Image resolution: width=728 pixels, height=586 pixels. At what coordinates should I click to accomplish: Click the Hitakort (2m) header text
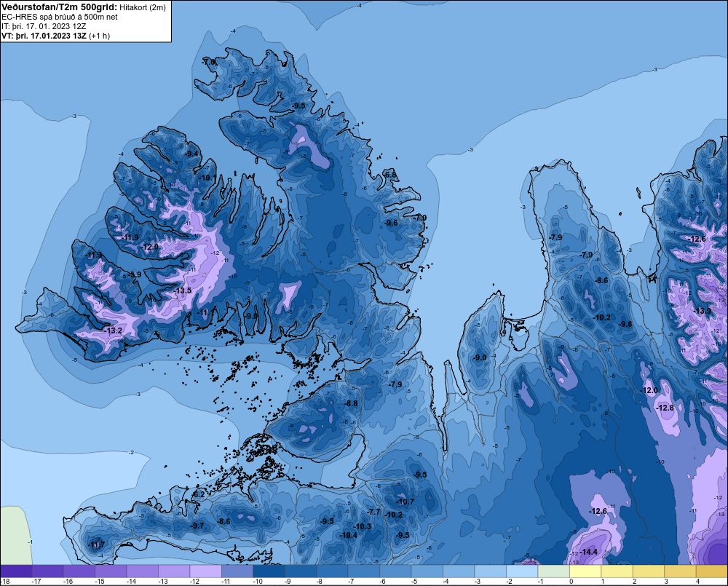(x=142, y=7)
